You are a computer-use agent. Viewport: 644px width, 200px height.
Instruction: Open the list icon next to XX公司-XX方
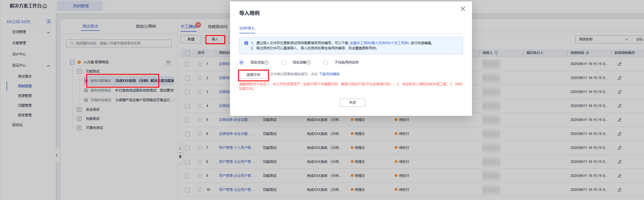[x=49, y=21]
